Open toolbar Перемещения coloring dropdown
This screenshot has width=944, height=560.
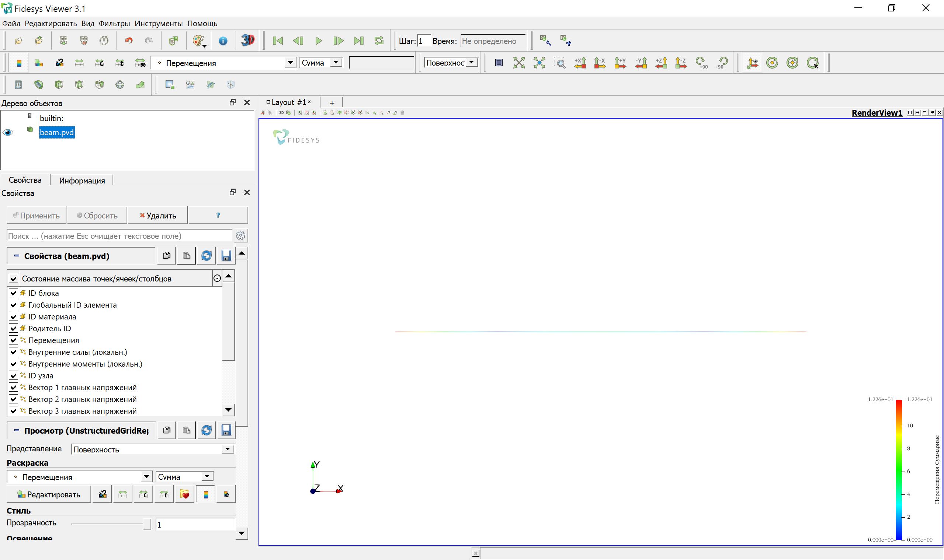223,63
